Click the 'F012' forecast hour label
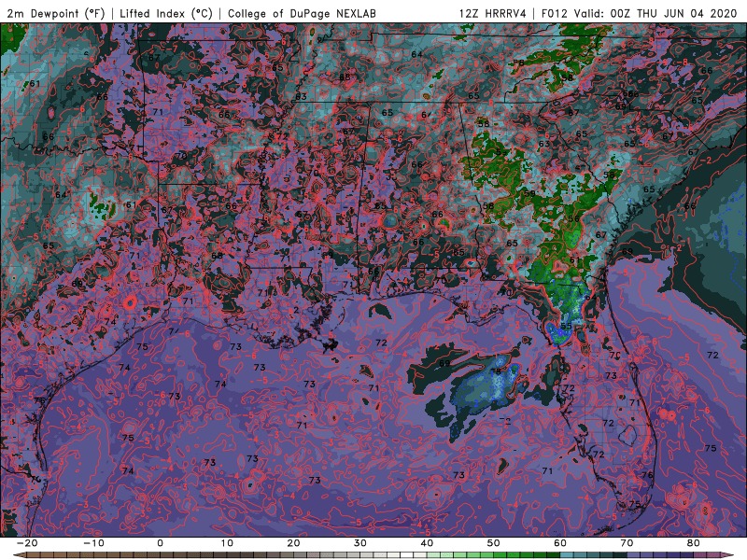The width and height of the screenshot is (747, 560). click(555, 13)
